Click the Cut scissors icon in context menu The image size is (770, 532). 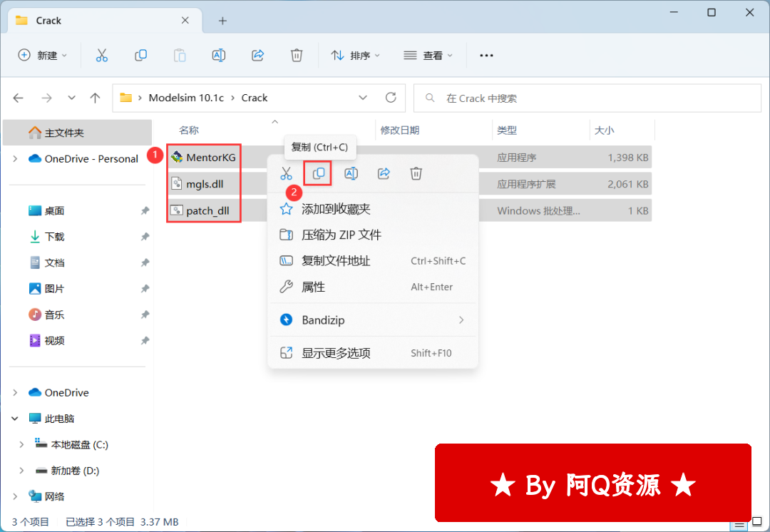click(x=286, y=173)
